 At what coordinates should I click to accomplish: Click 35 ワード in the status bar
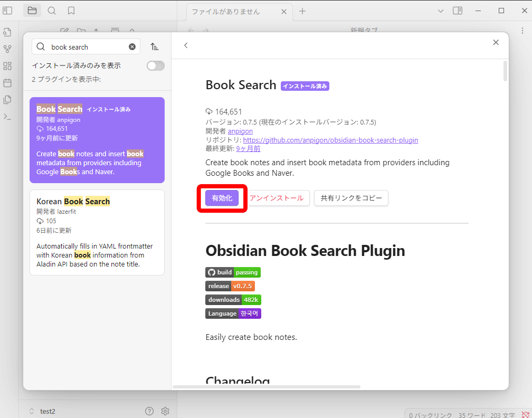point(472,415)
